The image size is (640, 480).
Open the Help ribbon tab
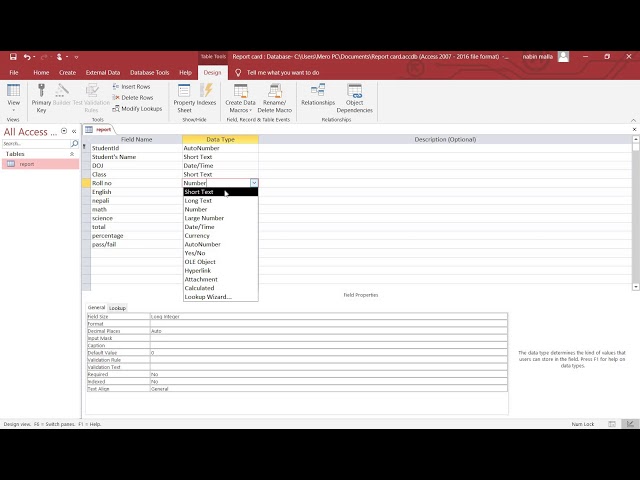coord(185,73)
